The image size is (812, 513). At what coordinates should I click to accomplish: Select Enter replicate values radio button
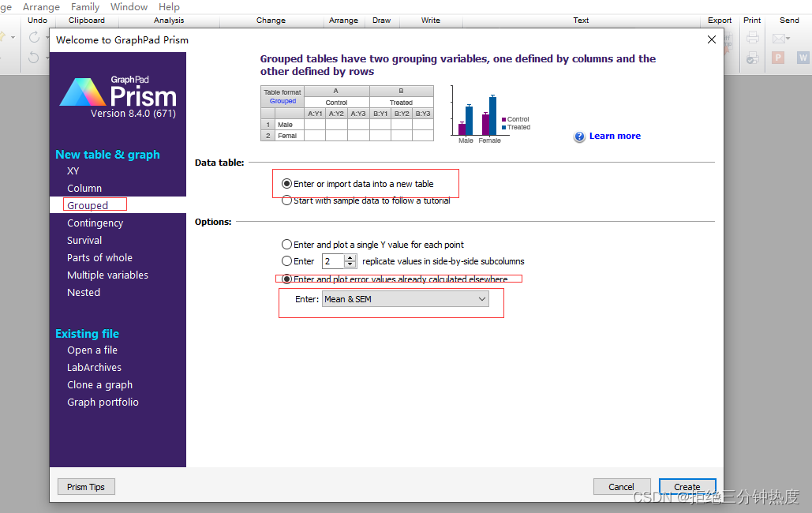[286, 261]
